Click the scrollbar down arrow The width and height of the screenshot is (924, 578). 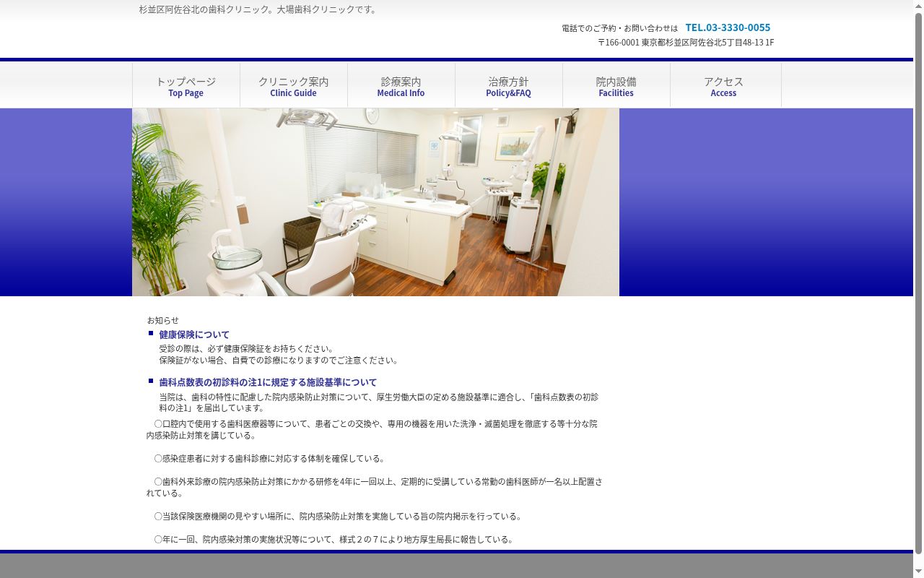click(919, 572)
